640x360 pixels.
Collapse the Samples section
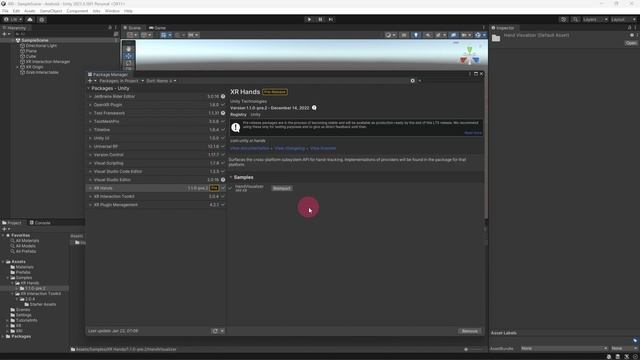[231, 177]
